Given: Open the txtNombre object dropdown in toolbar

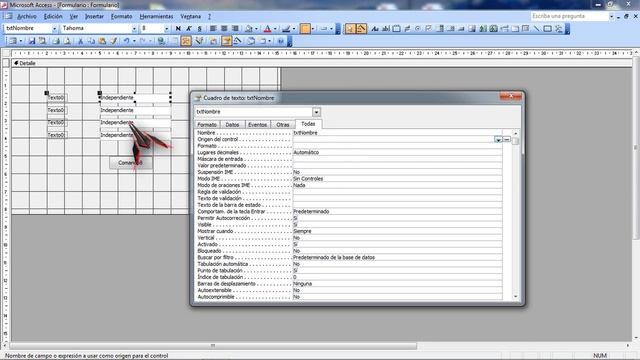Looking at the screenshot, I should point(54,29).
